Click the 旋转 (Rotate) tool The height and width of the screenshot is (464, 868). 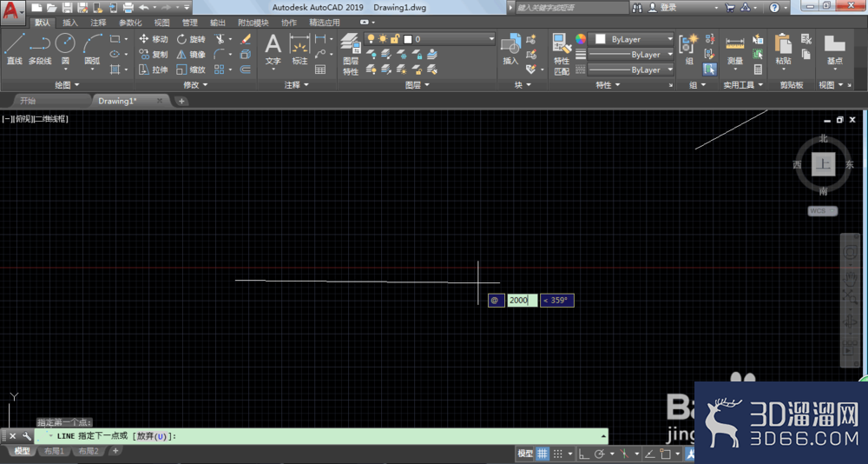(191, 39)
